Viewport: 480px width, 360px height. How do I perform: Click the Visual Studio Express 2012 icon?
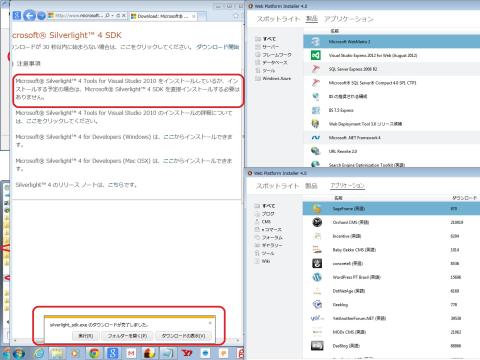click(x=316, y=55)
